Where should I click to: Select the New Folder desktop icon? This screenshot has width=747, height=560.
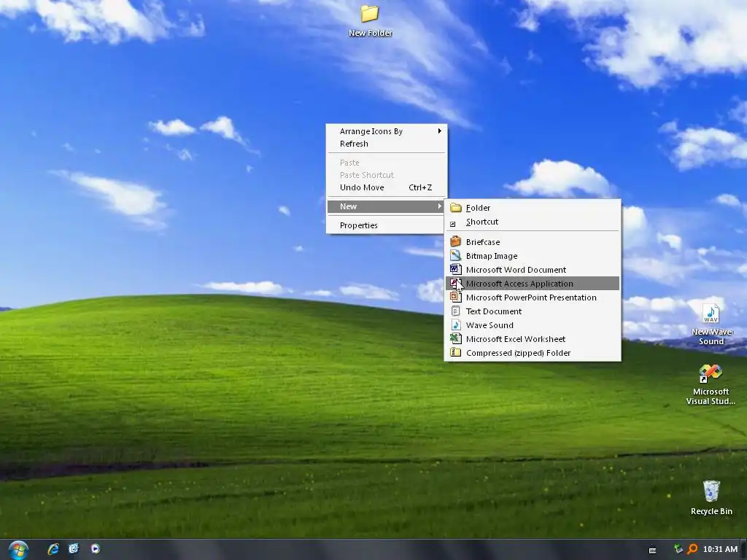(x=370, y=21)
